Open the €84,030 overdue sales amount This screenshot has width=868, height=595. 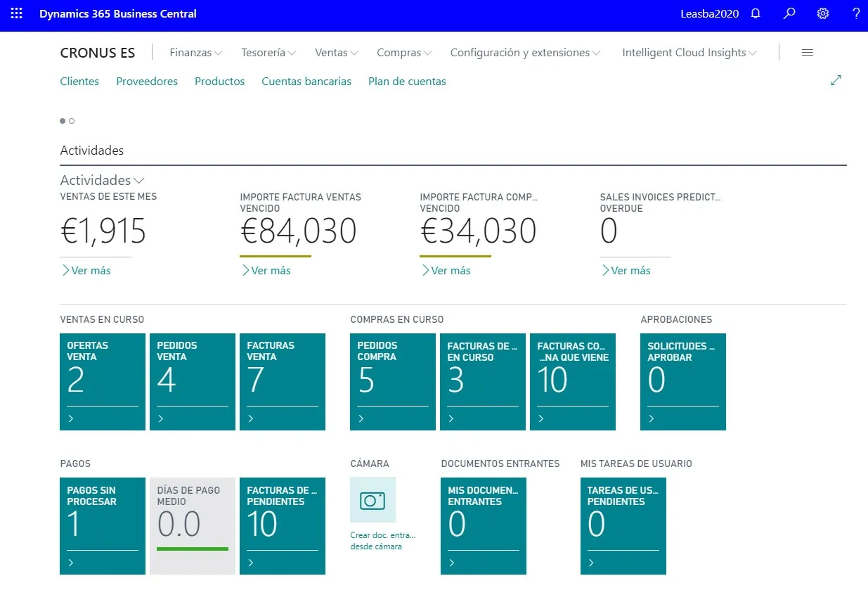click(x=299, y=231)
